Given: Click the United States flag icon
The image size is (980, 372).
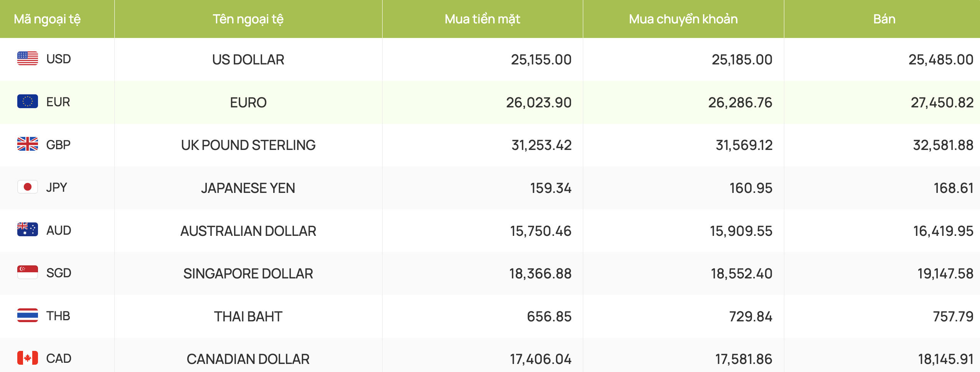Looking at the screenshot, I should coord(28,59).
